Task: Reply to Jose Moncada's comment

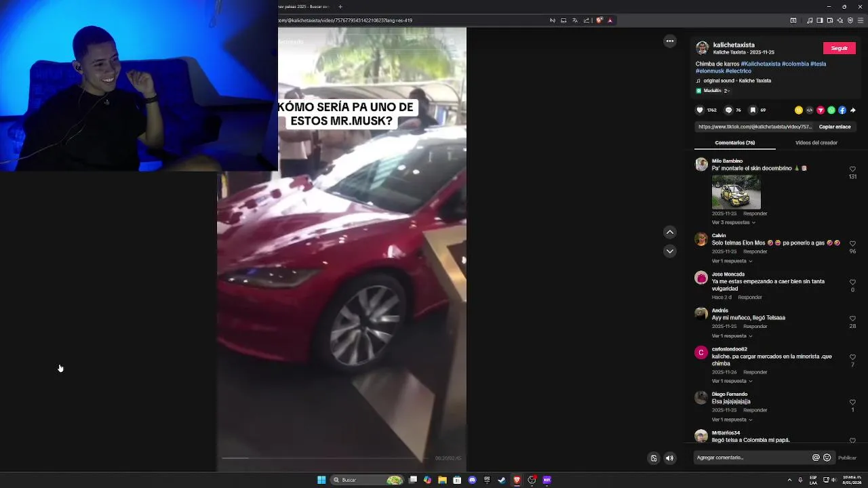Action: (x=749, y=298)
